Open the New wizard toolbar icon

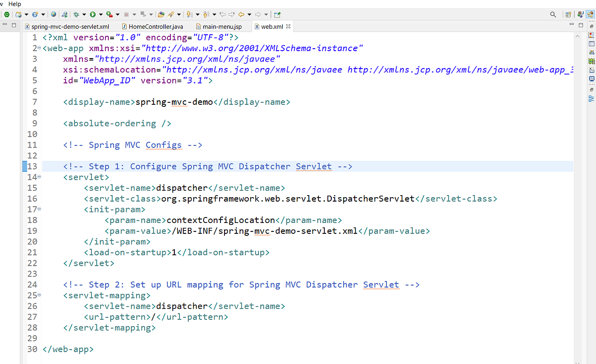pos(17,14)
